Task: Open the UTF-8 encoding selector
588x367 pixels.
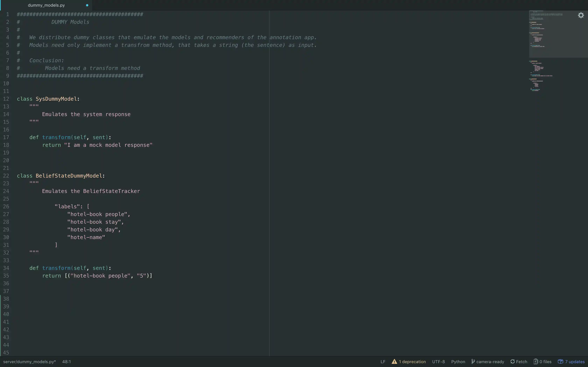Action: pos(438,362)
